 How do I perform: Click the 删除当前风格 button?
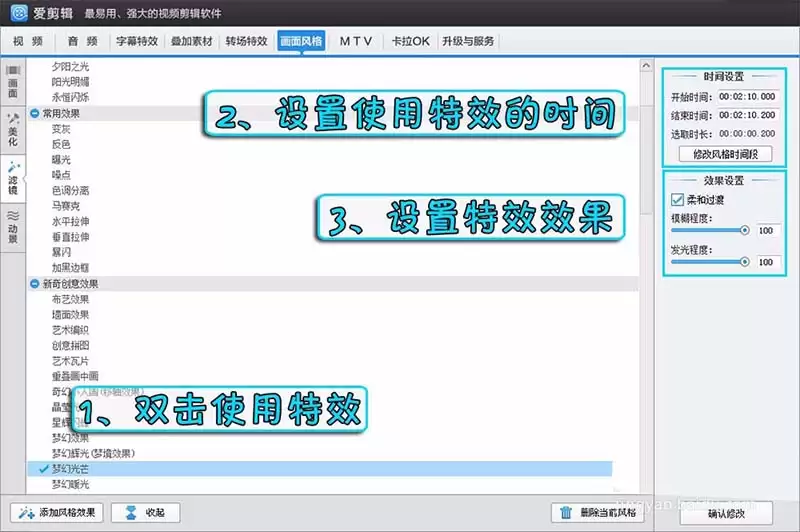[597, 513]
